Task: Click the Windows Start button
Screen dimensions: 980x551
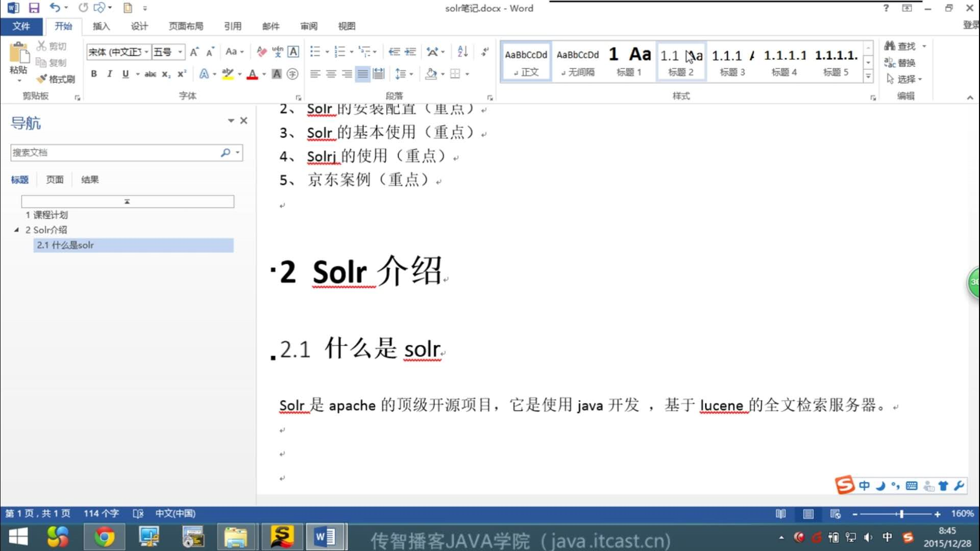Action: [x=18, y=537]
